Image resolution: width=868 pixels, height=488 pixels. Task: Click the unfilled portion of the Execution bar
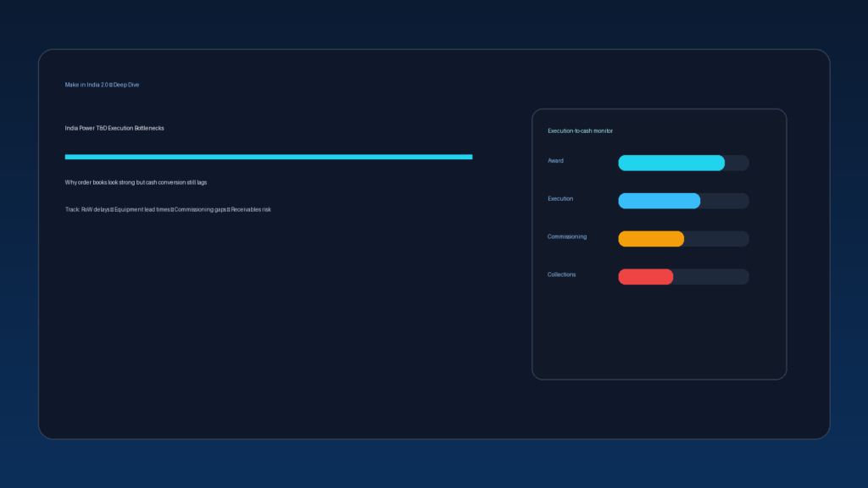click(x=725, y=201)
